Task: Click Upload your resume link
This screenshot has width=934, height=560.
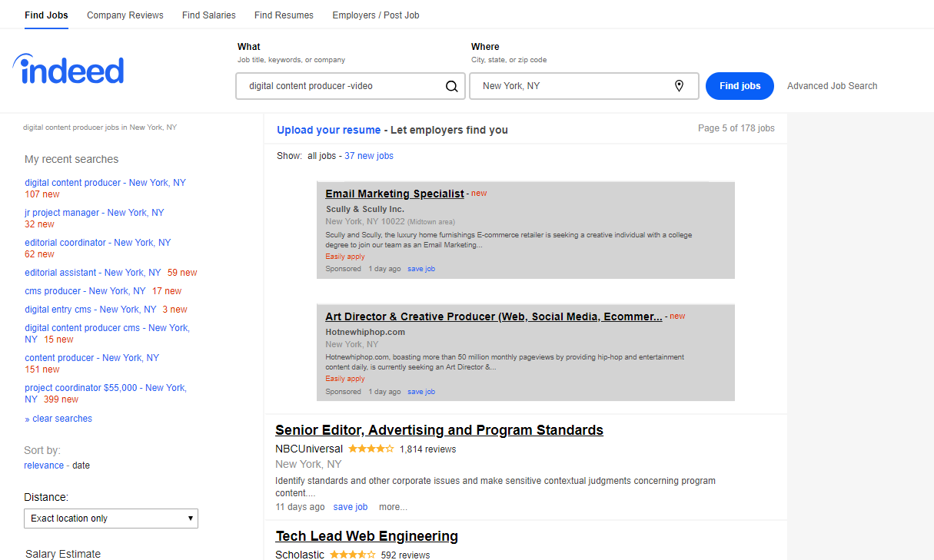Action: click(x=328, y=130)
